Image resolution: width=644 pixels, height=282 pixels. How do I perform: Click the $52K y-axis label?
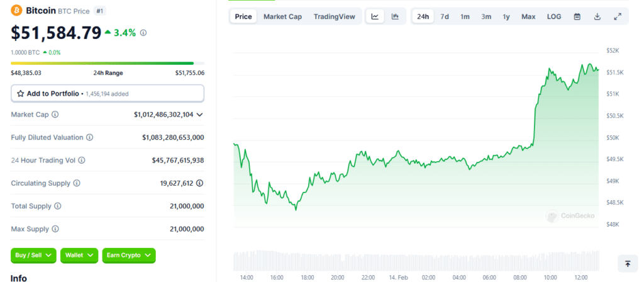click(x=613, y=50)
